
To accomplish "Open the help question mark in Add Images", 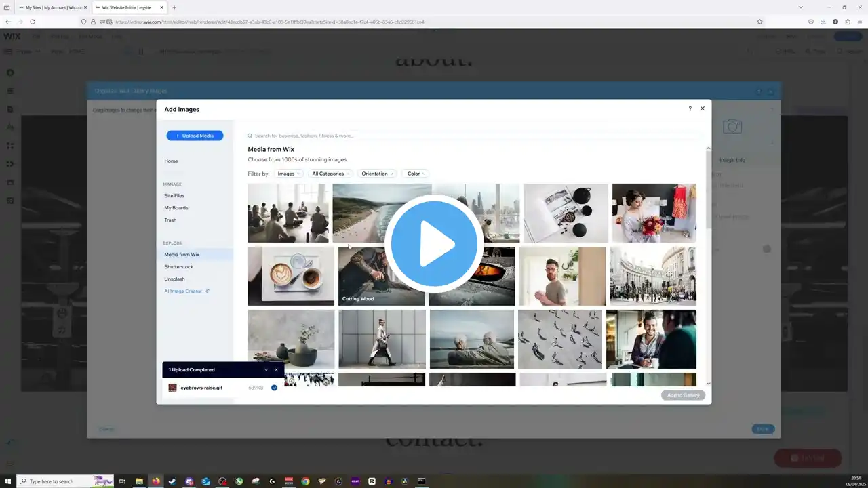I will (690, 108).
